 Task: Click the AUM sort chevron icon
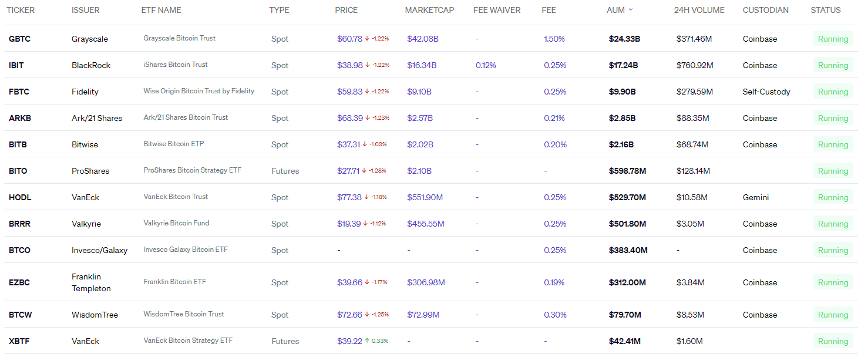(x=631, y=9)
